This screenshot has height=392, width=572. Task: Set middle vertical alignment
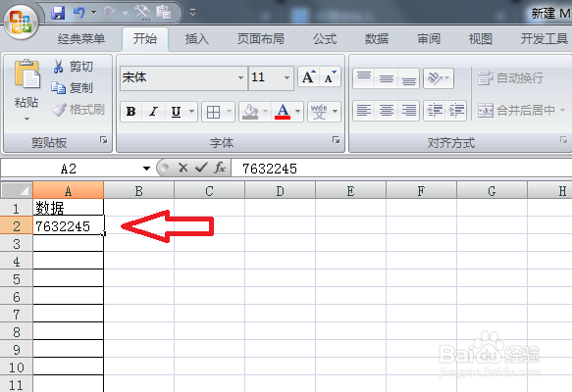click(387, 77)
